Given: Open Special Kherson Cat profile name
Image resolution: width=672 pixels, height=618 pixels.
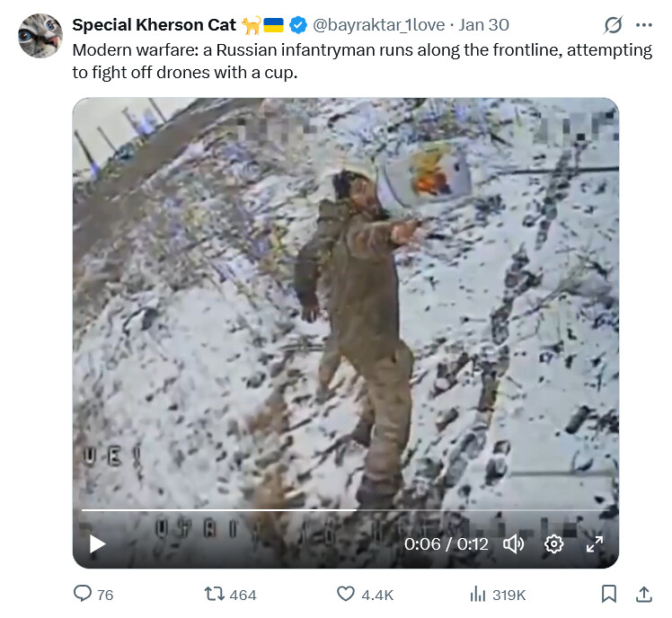Looking at the screenshot, I should pos(154,25).
